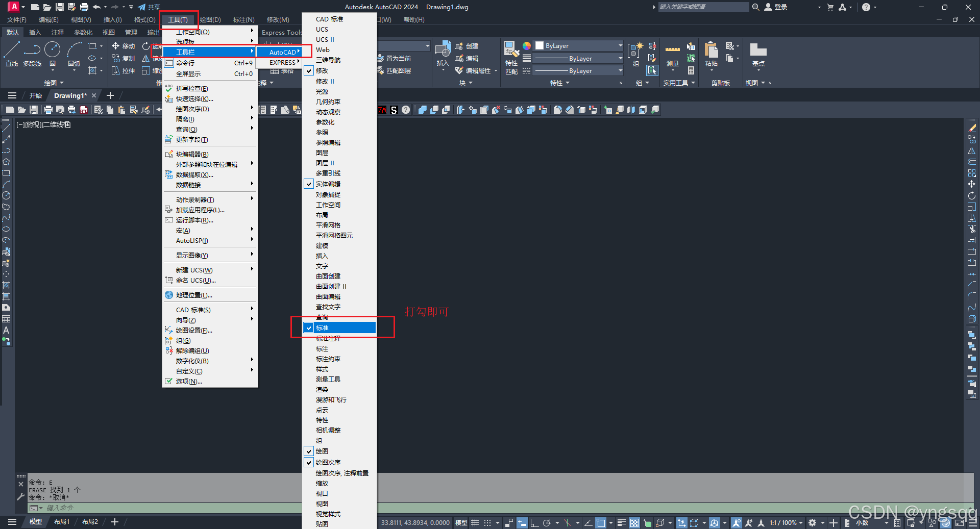Open the 注释 ribbon tab
Image resolution: width=980 pixels, height=529 pixels.
58,32
